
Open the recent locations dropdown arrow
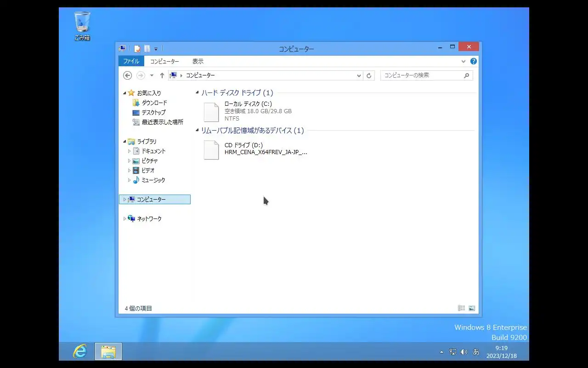152,75
